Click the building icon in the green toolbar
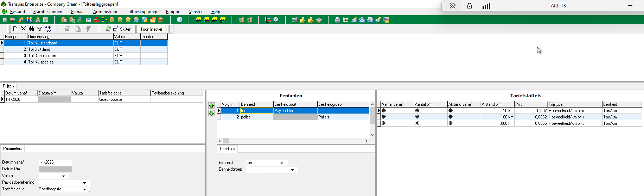This screenshot has width=644, height=196. [x=5, y=20]
